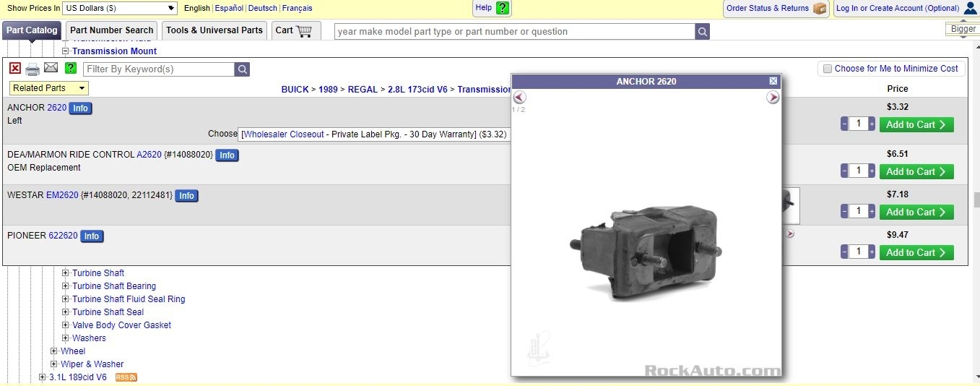This screenshot has height=386, width=980.
Task: Close the ANCHOR 2620 image popup
Action: pyautogui.click(x=773, y=81)
